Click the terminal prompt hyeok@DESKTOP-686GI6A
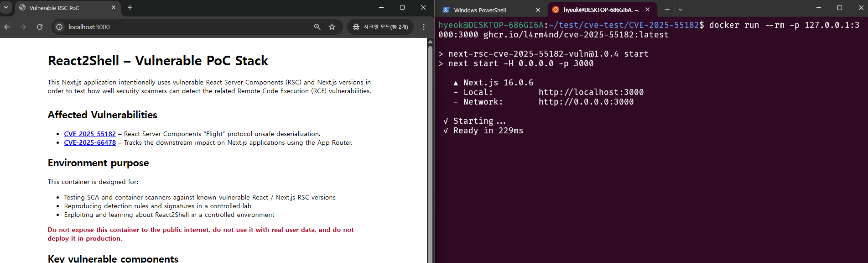868x263 pixels. click(491, 25)
